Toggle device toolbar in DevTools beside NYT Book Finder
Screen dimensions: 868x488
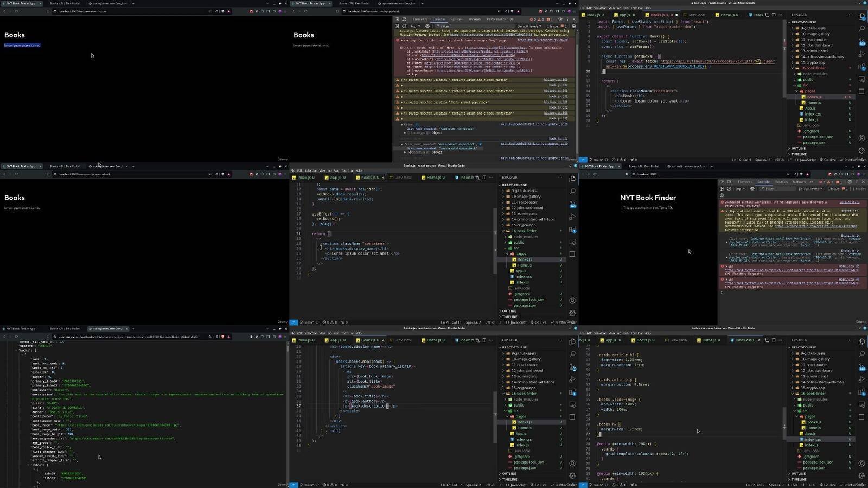click(729, 182)
